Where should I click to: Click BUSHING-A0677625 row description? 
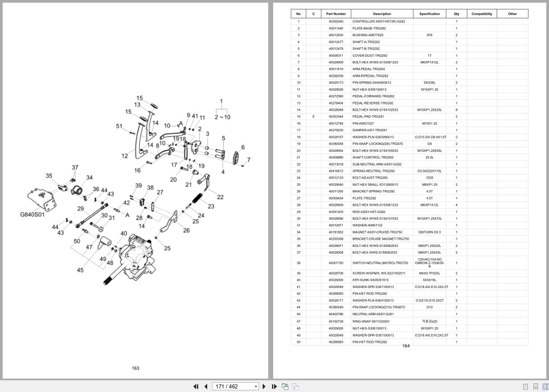pyautogui.click(x=368, y=35)
